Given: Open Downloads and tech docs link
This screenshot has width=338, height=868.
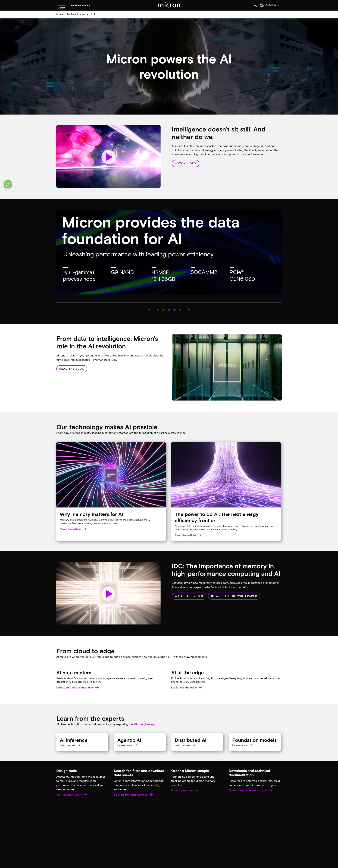Looking at the screenshot, I should pos(248,790).
